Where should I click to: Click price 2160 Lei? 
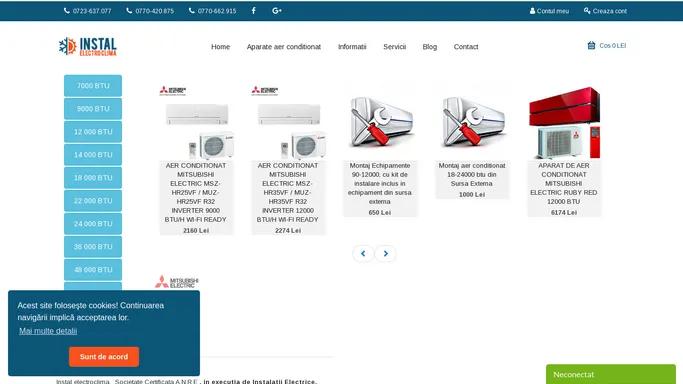196,230
